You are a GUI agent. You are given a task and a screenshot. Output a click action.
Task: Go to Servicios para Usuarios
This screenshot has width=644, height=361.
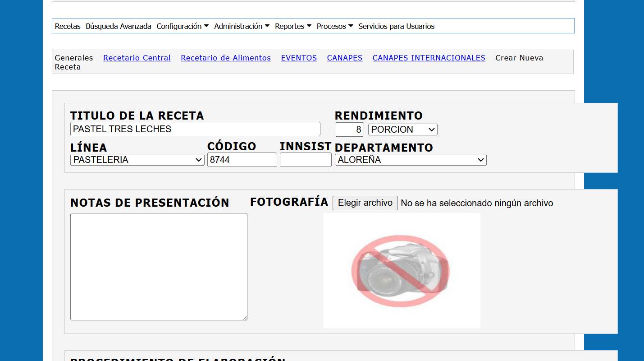pyautogui.click(x=396, y=26)
